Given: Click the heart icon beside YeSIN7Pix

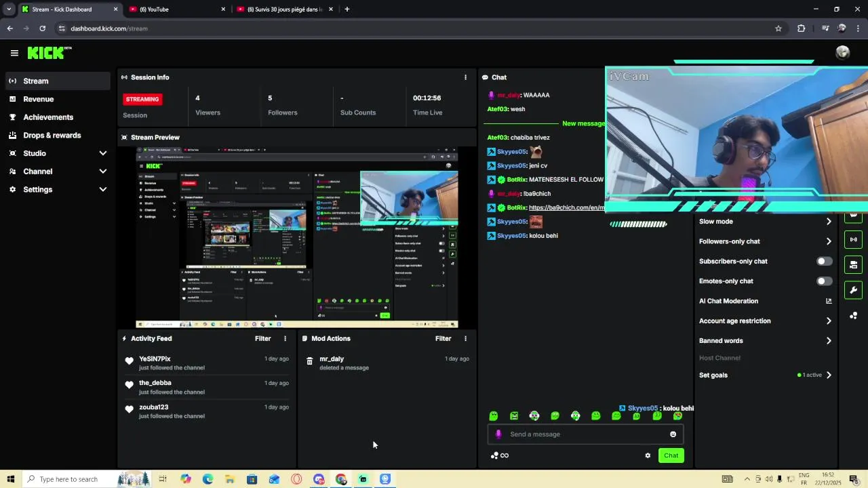Looking at the screenshot, I should click(x=129, y=361).
